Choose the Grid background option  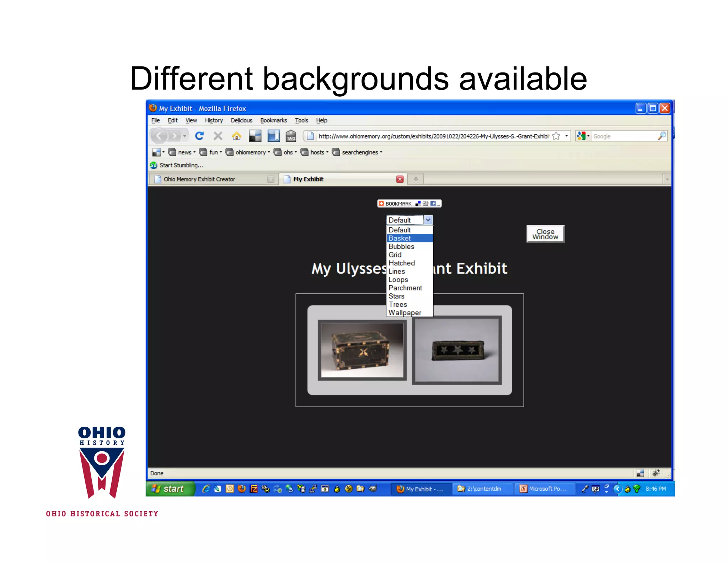tap(409, 255)
